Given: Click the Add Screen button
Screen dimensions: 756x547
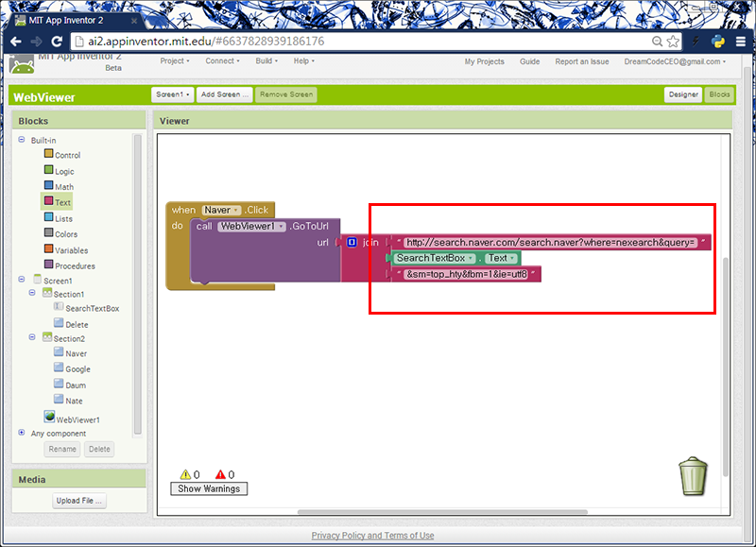Looking at the screenshot, I should (225, 94).
